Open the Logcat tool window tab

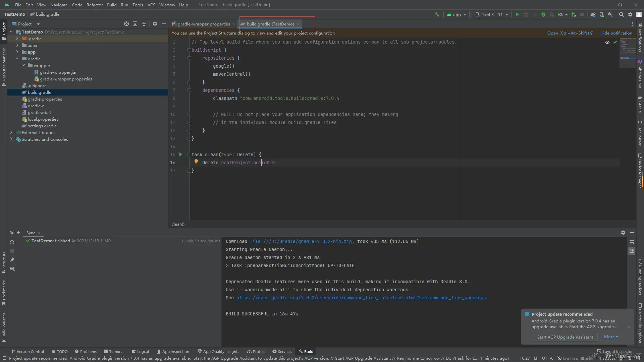(x=141, y=351)
